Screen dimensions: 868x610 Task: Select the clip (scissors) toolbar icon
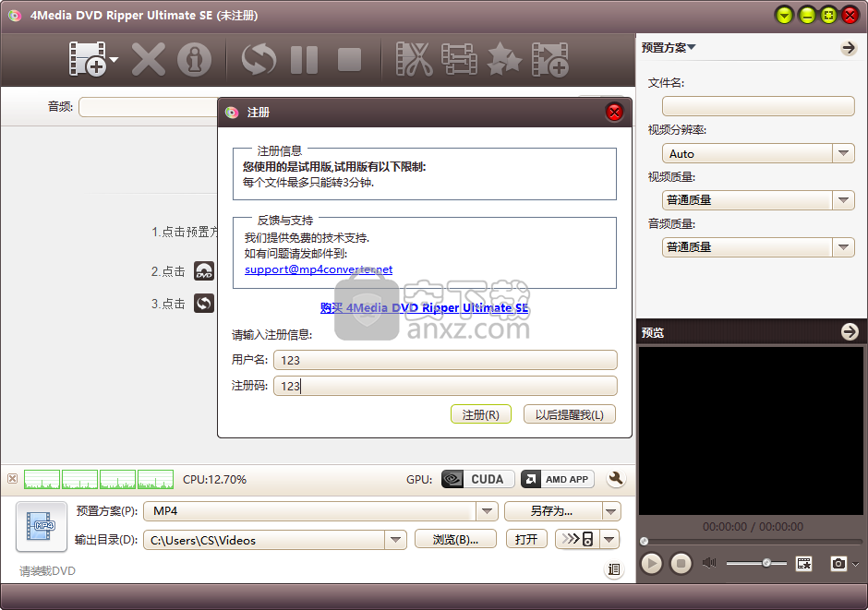[x=414, y=59]
